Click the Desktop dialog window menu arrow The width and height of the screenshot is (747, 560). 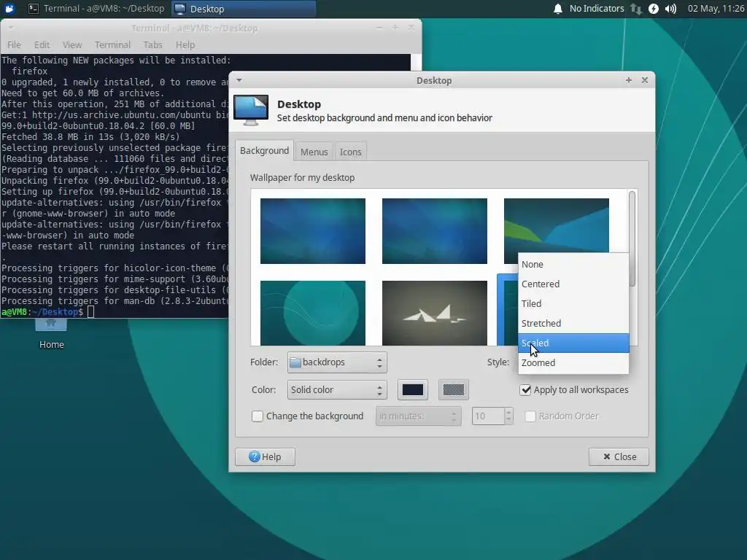click(239, 80)
